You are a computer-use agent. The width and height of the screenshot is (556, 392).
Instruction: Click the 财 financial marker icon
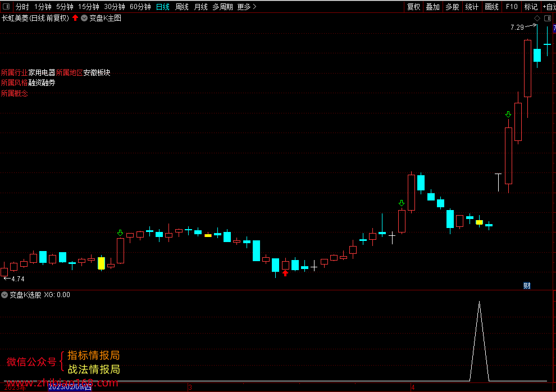point(527,286)
